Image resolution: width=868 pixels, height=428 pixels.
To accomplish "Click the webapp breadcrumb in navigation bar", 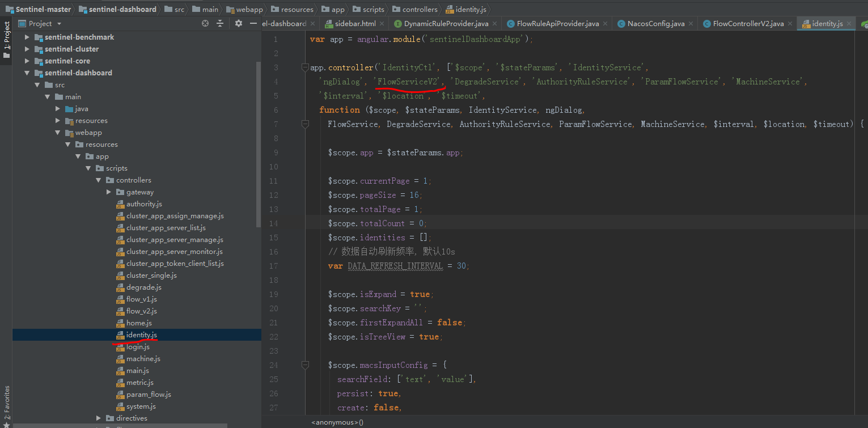I will 249,9.
